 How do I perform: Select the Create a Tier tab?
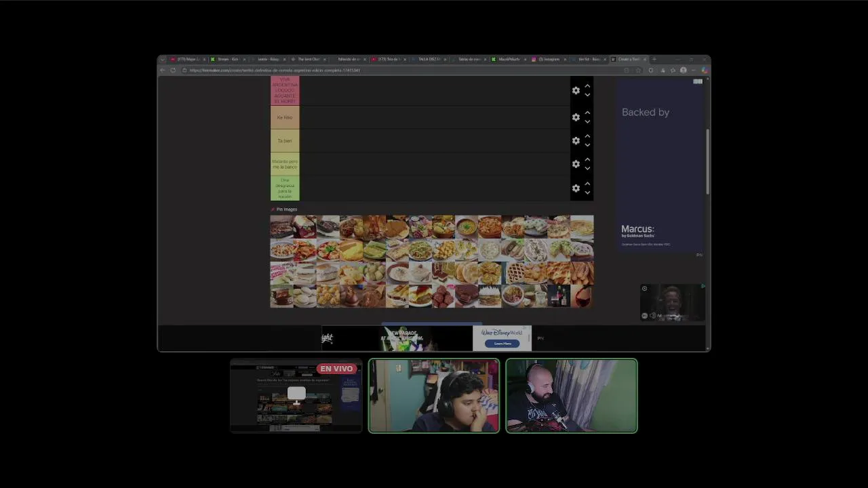click(629, 59)
